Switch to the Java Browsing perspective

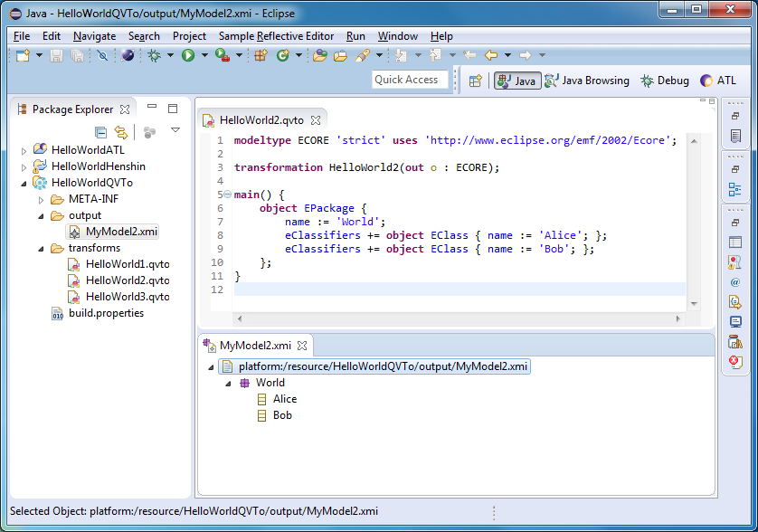[x=587, y=81]
